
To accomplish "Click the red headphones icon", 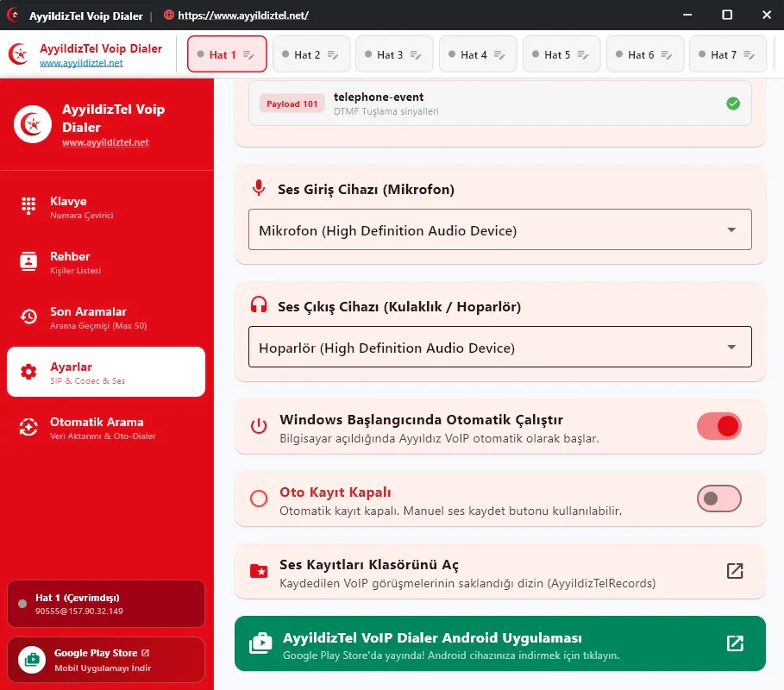I will click(x=259, y=304).
